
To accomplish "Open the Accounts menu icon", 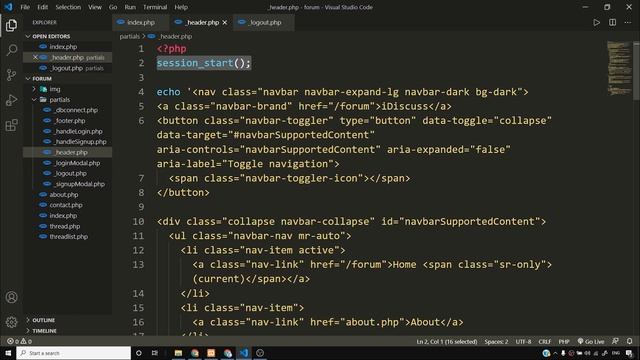I will 11,297.
